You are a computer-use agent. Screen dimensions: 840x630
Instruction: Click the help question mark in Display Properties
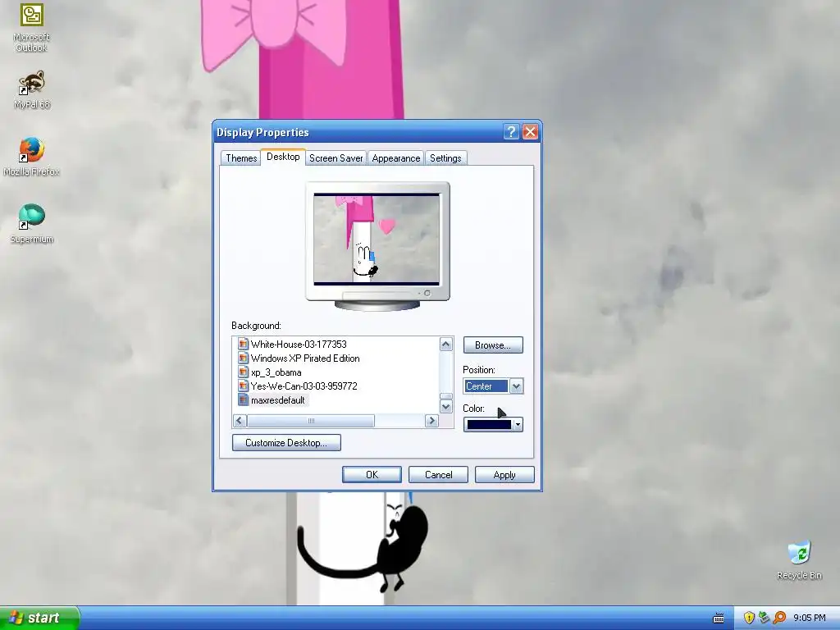pos(510,132)
